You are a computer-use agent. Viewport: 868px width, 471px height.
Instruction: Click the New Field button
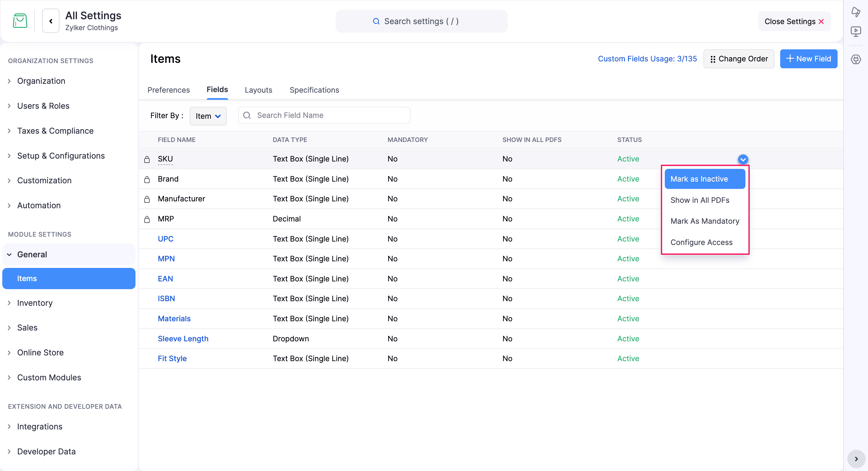[808, 59]
